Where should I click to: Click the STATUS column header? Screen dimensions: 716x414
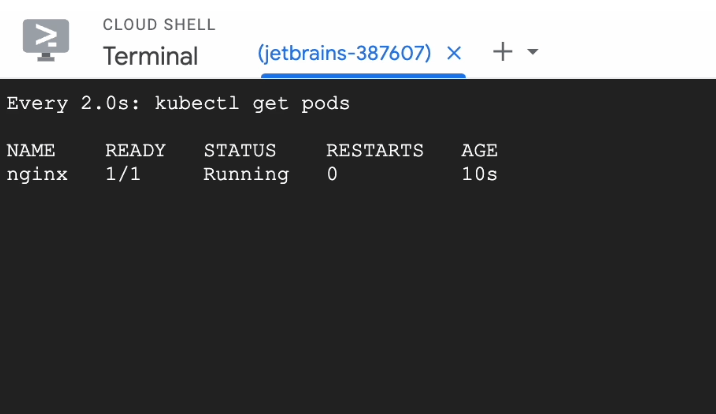coord(240,151)
